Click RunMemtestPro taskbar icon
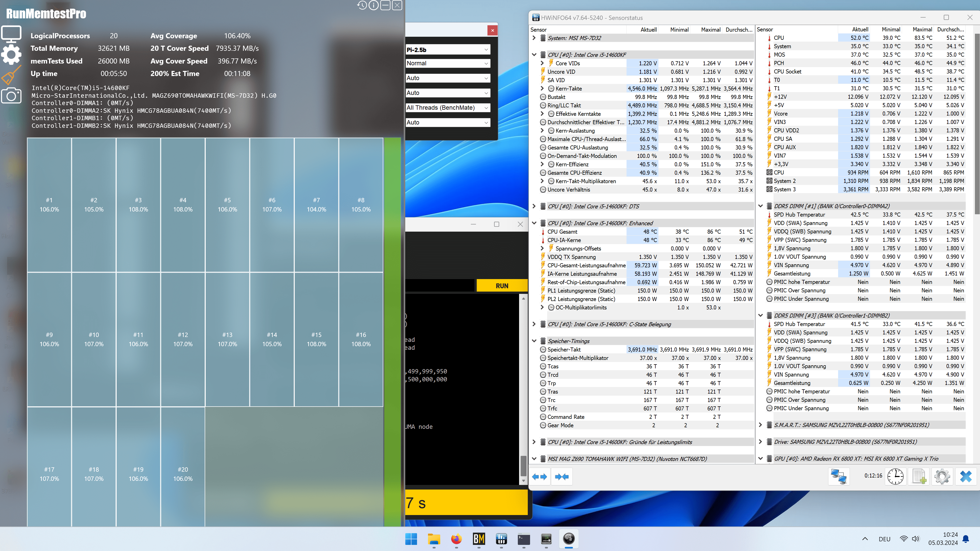The image size is (980, 551). (569, 539)
